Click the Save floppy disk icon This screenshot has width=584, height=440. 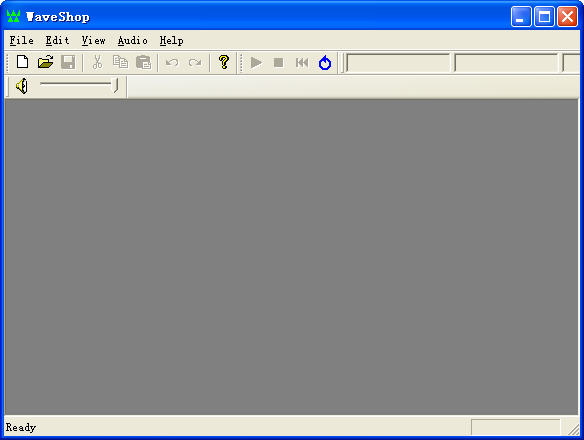click(68, 62)
